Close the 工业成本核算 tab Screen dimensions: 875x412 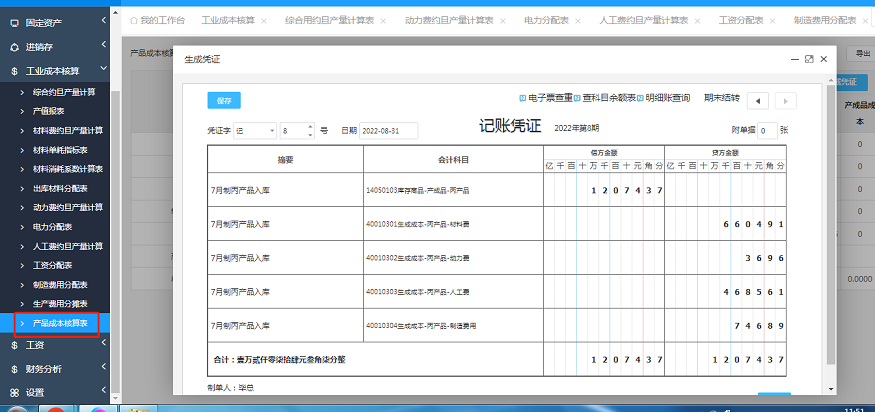coord(263,21)
